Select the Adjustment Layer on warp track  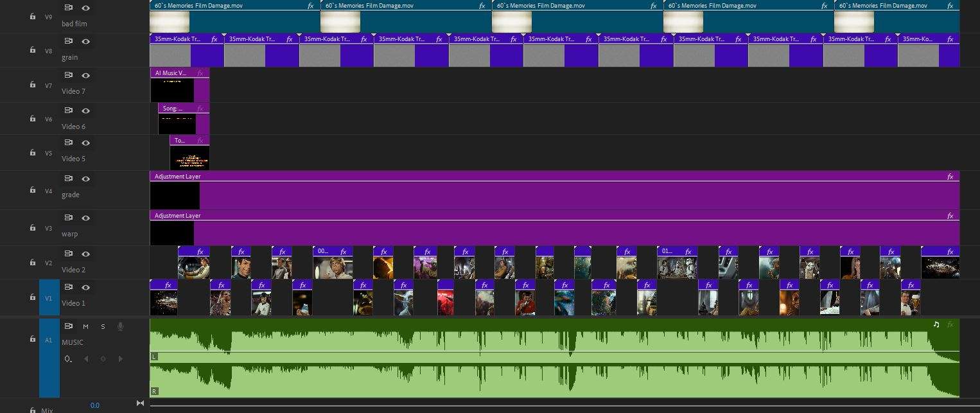[554, 228]
